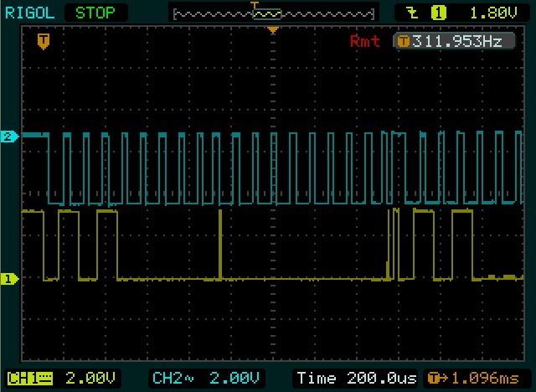Click the narrow yellow spike mid-screen
Image resolution: width=536 pixels, height=392 pixels.
pos(219,243)
